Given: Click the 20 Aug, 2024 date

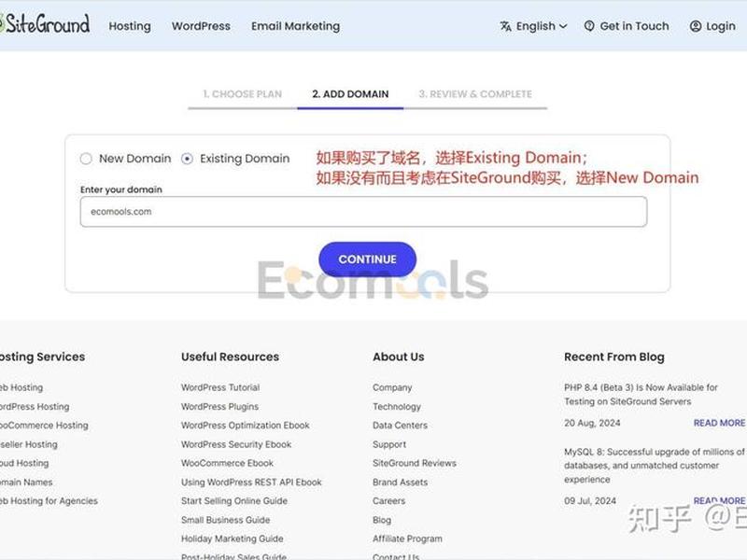Looking at the screenshot, I should [592, 423].
